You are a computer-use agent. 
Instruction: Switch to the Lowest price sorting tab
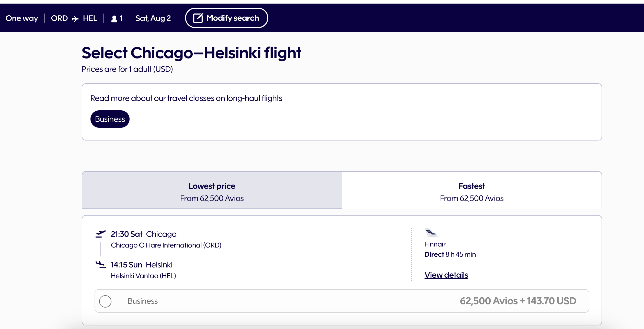[x=211, y=191]
